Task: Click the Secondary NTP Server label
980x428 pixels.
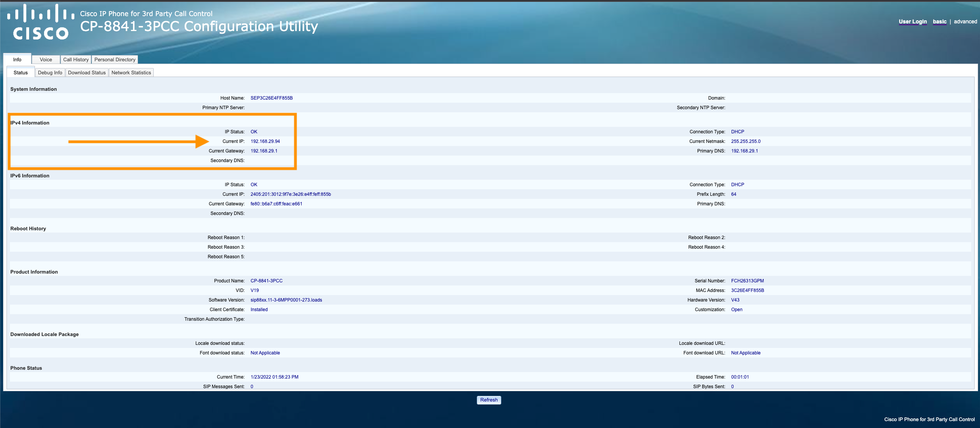Action: (701, 108)
